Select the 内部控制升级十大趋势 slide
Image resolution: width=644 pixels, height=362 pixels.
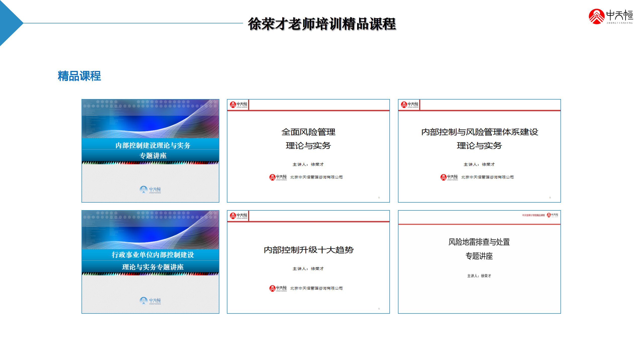tap(308, 262)
